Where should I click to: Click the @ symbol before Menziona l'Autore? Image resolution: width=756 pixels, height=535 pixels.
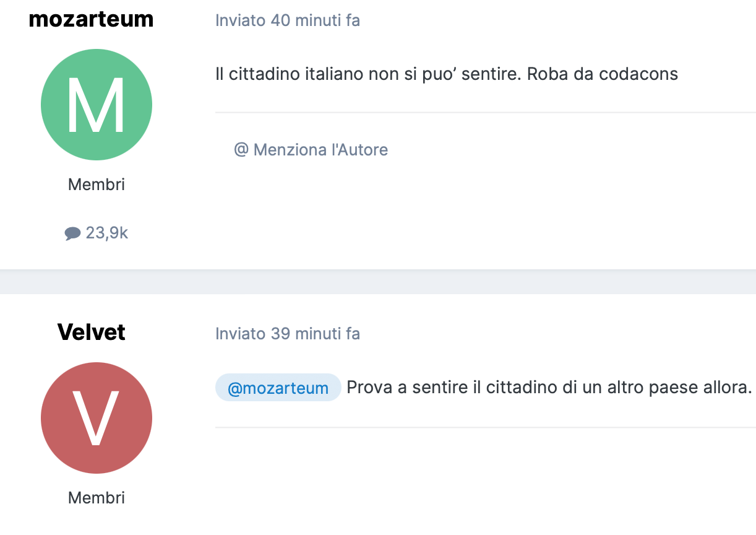pos(241,149)
